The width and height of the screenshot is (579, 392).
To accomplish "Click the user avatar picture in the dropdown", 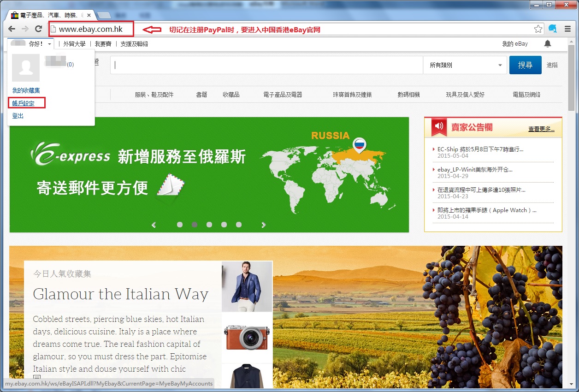I will pos(26,67).
